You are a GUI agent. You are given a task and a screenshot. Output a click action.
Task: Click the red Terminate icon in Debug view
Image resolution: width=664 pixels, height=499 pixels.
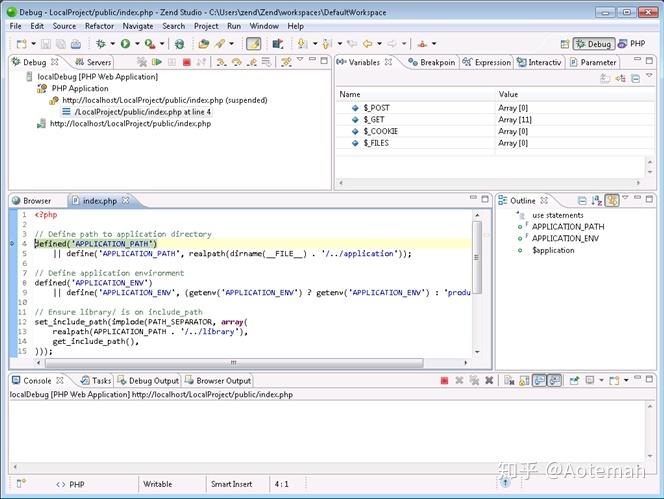pos(186,62)
